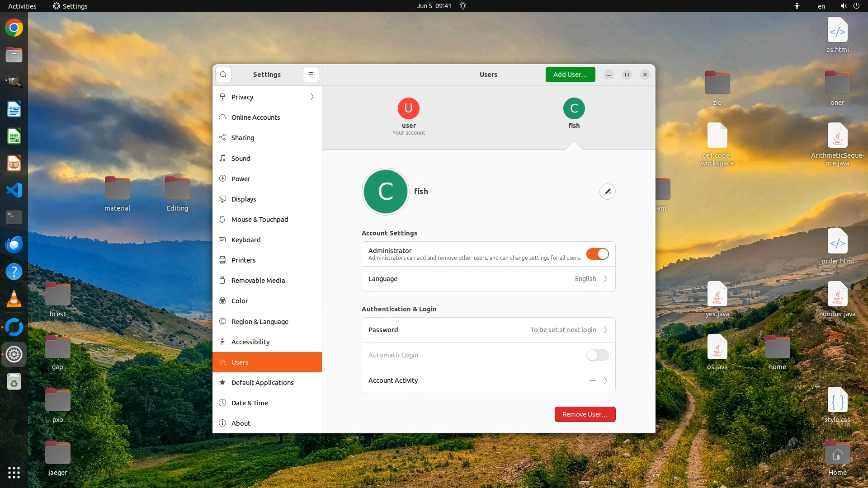Open Thunderbird mail from the dock
Viewport: 868px width, 488px height.
[14, 244]
